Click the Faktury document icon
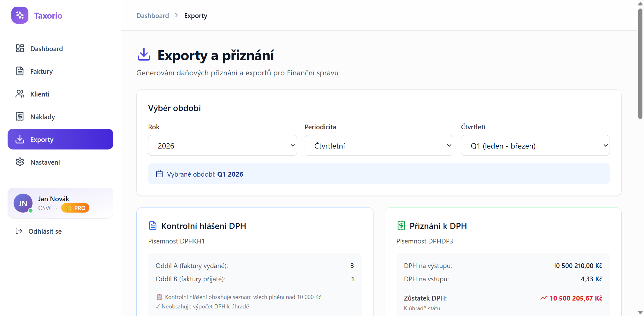This screenshot has height=316, width=644. [x=20, y=71]
